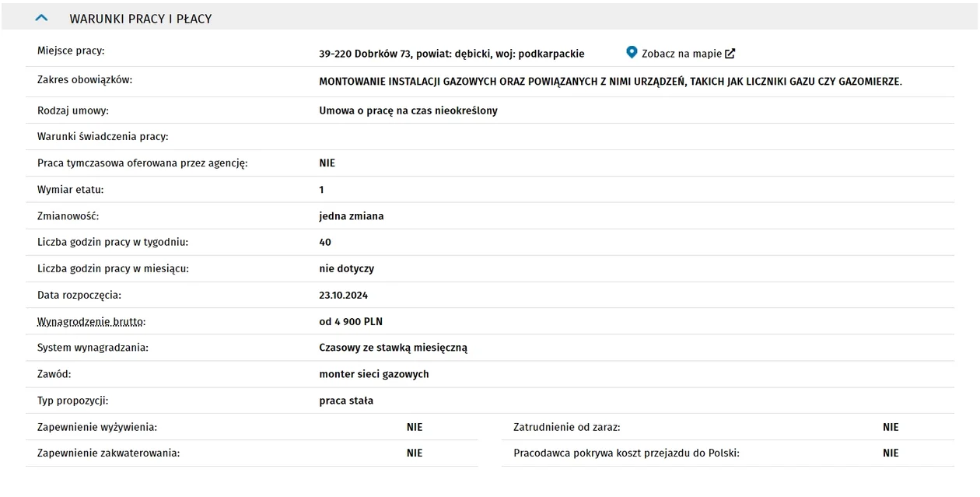Screen dimensions: 980x497
Task: Click Czasowy ze stawką miesięczną value
Action: click(394, 348)
